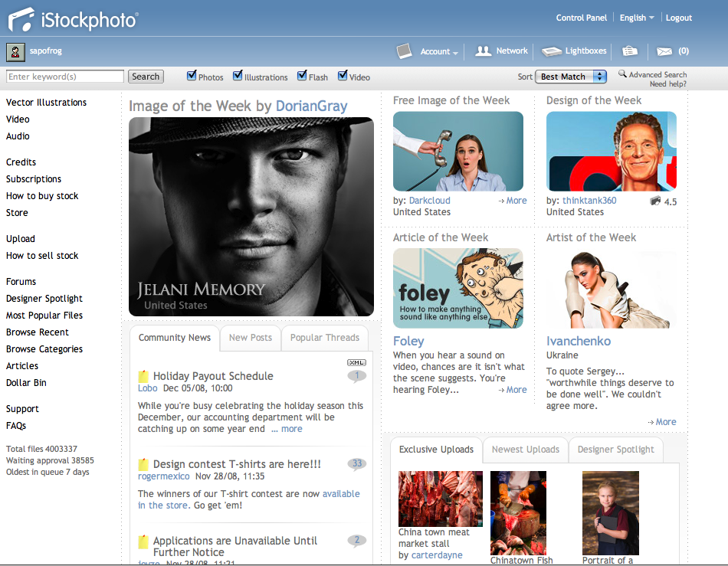The height and width of the screenshot is (566, 728).
Task: Open the Foley article title link
Action: click(408, 341)
